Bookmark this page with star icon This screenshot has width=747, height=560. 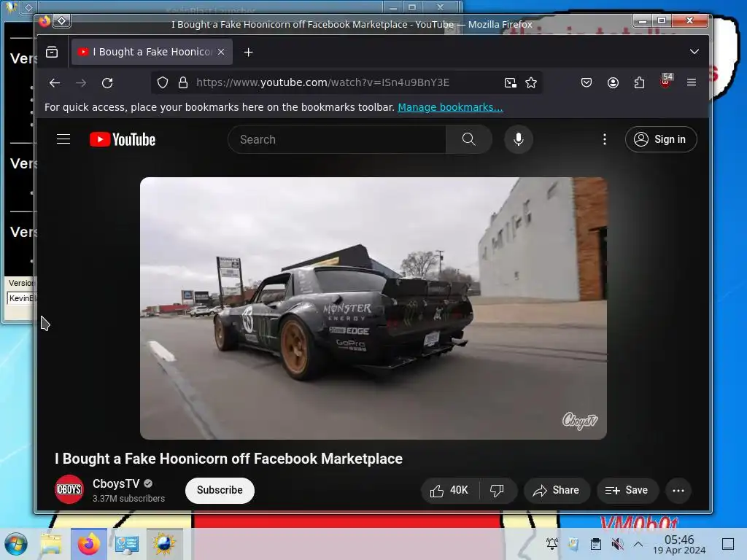click(531, 83)
